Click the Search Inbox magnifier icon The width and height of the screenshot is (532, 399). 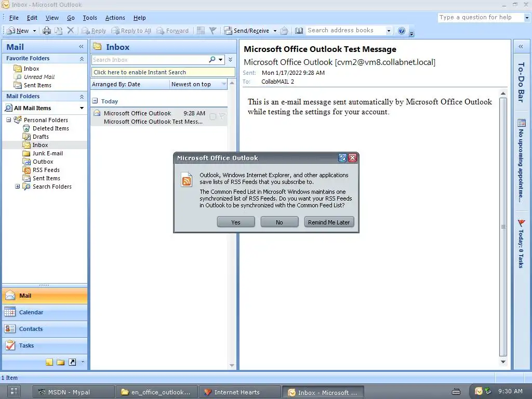point(212,59)
